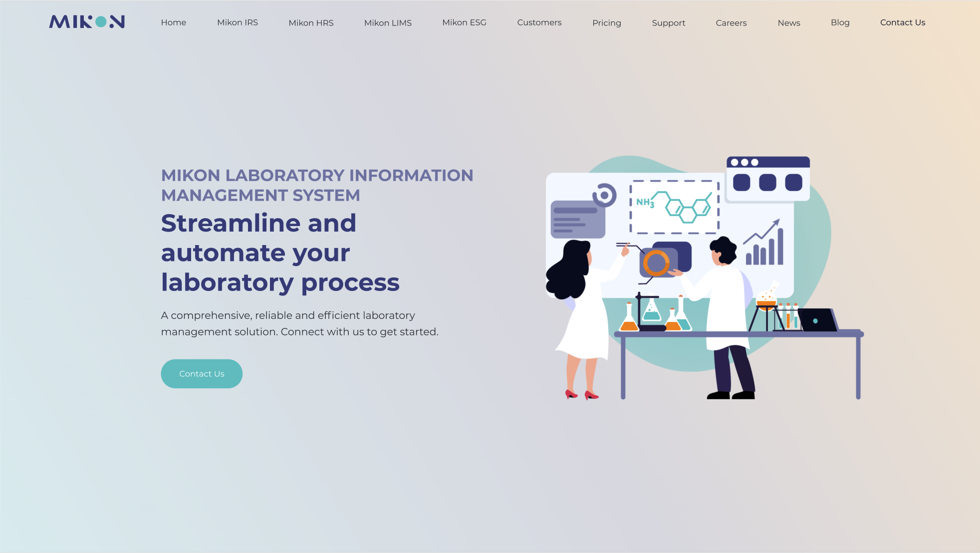The width and height of the screenshot is (980, 553).
Task: Click the Contact Us button
Action: click(x=201, y=373)
